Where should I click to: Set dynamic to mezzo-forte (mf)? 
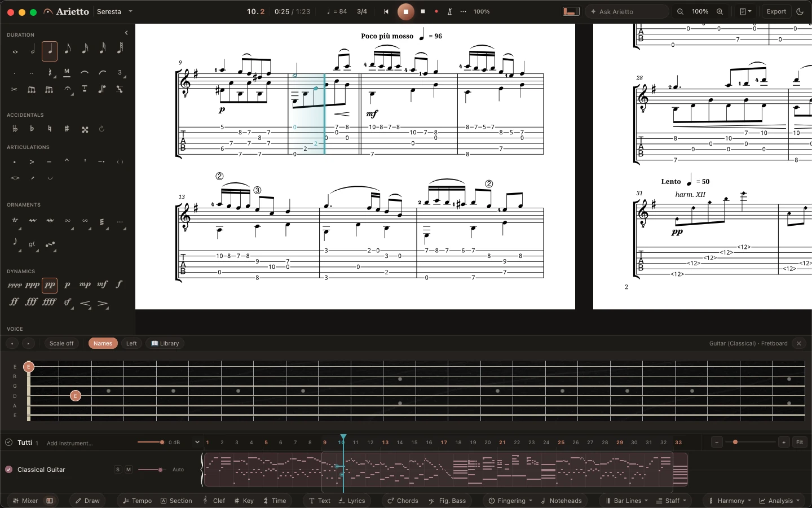(x=102, y=284)
